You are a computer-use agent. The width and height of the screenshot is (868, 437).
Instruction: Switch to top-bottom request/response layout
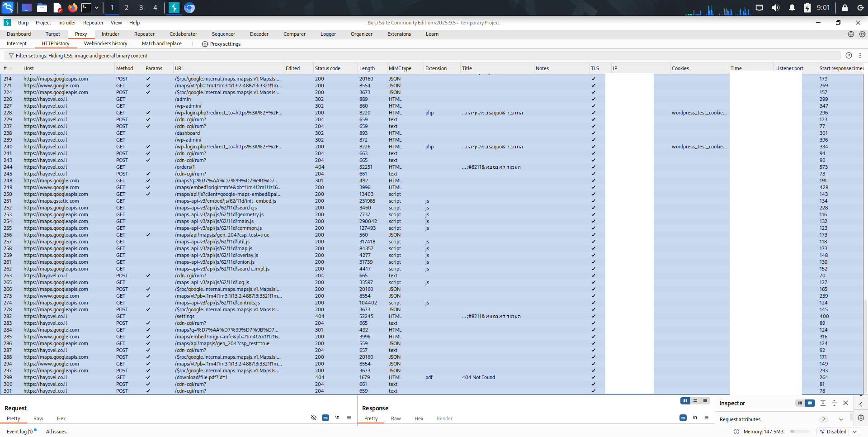[695, 401]
